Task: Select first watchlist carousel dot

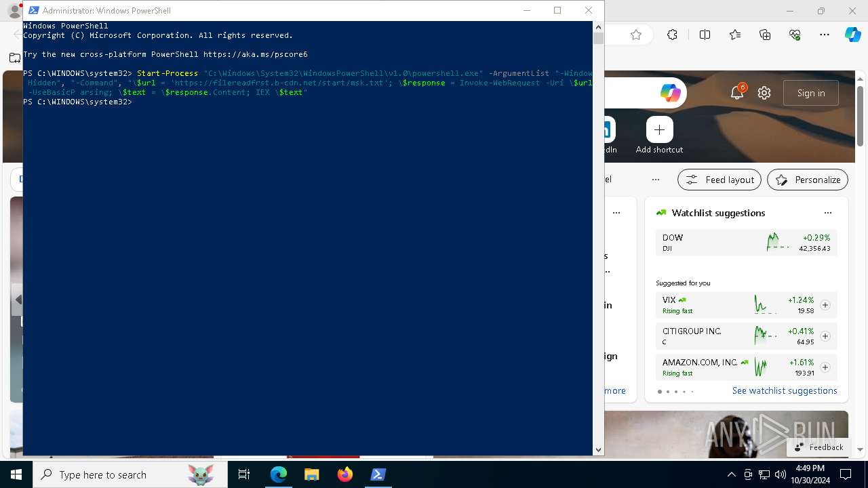Action: [x=660, y=391]
